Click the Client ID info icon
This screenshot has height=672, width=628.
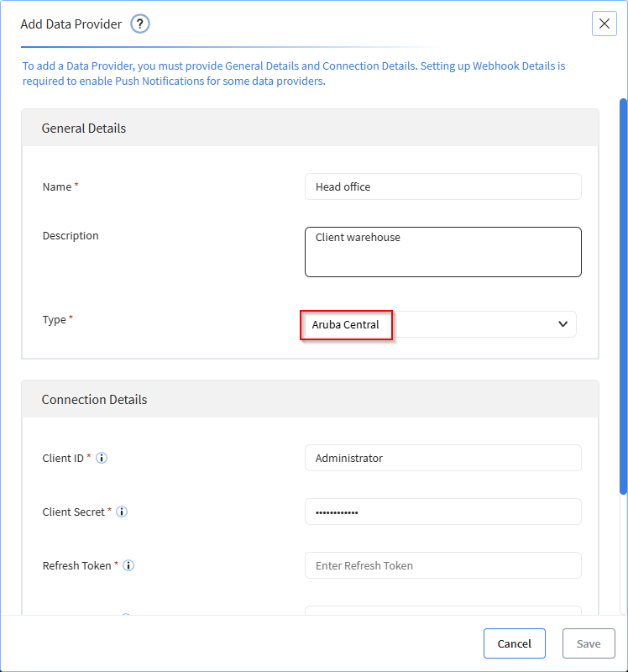tap(102, 458)
